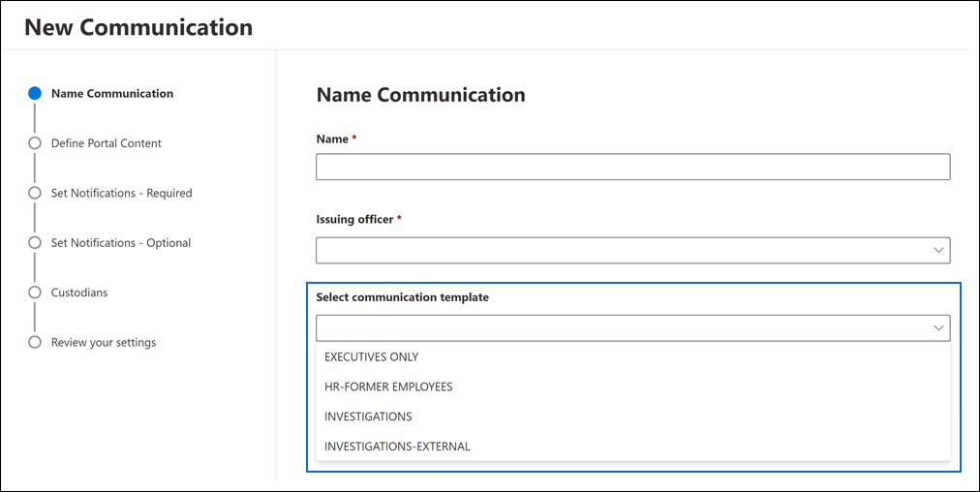Click the Select communication template label

pyautogui.click(x=403, y=297)
